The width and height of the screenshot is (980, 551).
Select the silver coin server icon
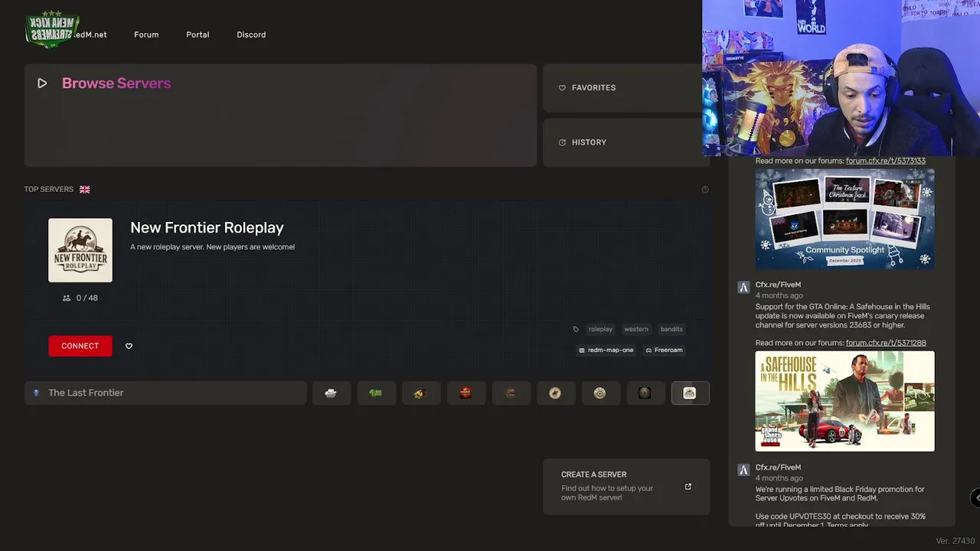pos(600,393)
